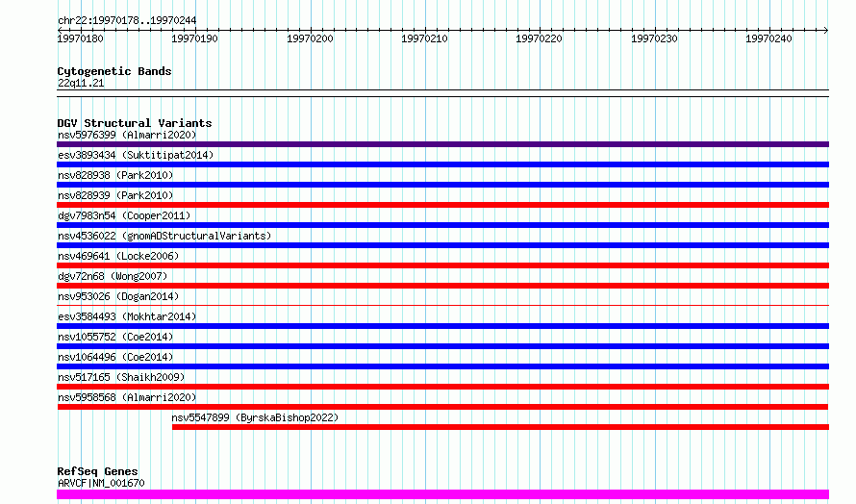Click nsv5958568 (Almarri2020) label
The height and width of the screenshot is (504, 856).
pos(127,397)
